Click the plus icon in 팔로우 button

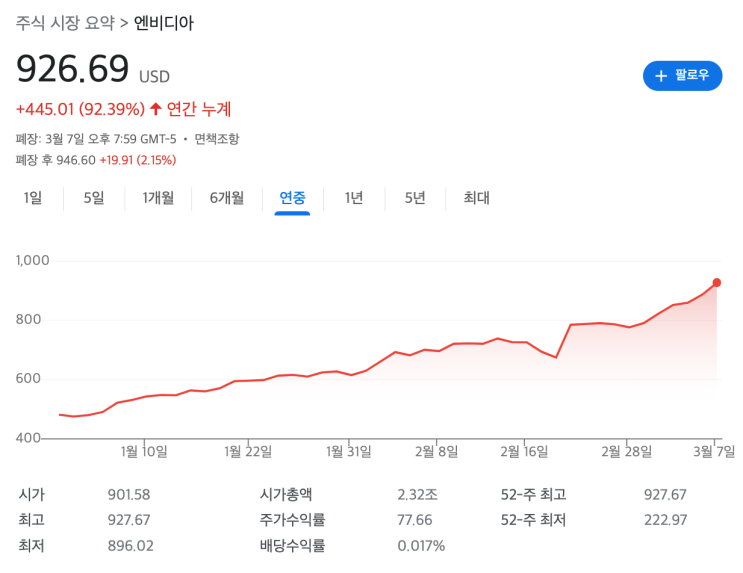(x=660, y=76)
